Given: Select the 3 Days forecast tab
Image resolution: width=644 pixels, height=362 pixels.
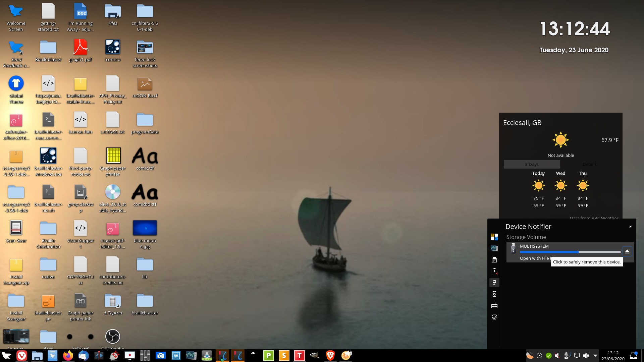Looking at the screenshot, I should click(532, 164).
